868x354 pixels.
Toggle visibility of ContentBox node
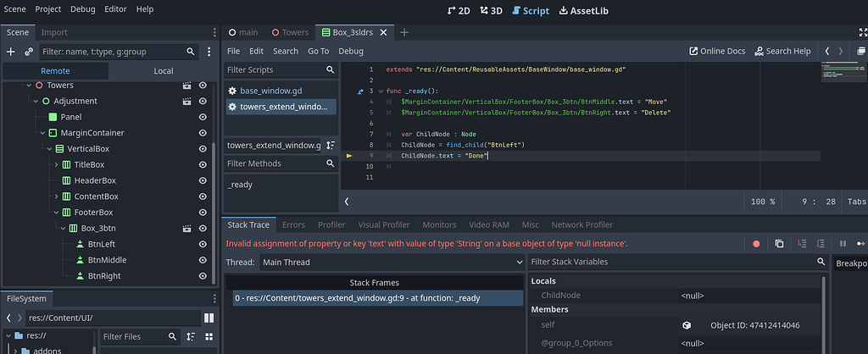[203, 196]
